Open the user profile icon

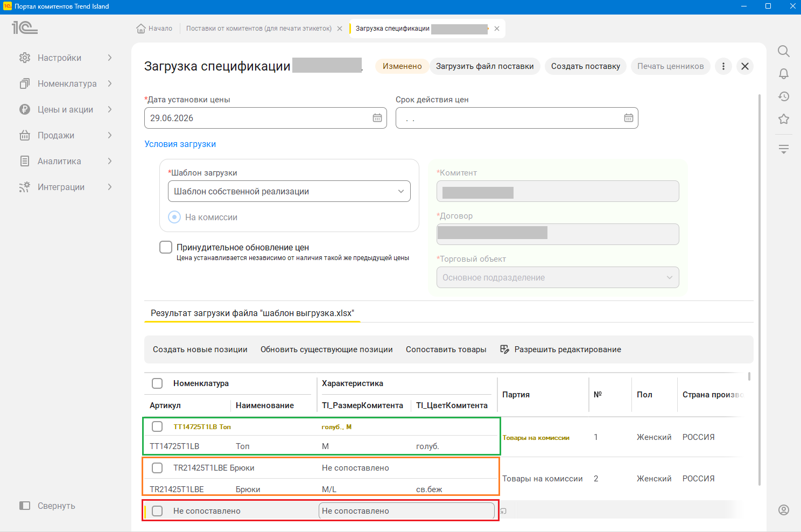[784, 510]
